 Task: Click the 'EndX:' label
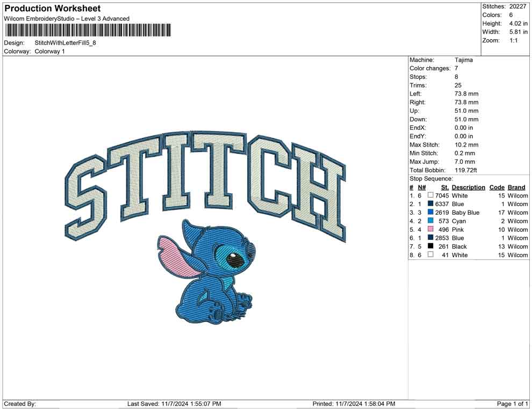pos(418,127)
